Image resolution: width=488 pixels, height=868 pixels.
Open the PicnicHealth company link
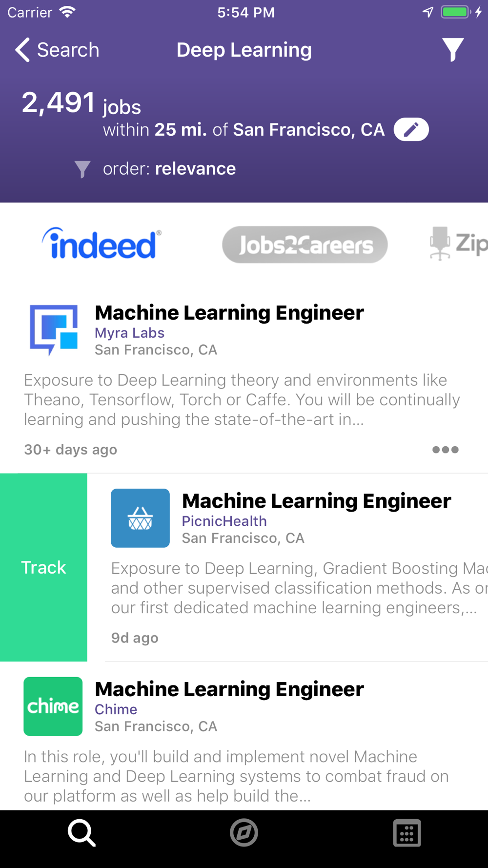224,521
